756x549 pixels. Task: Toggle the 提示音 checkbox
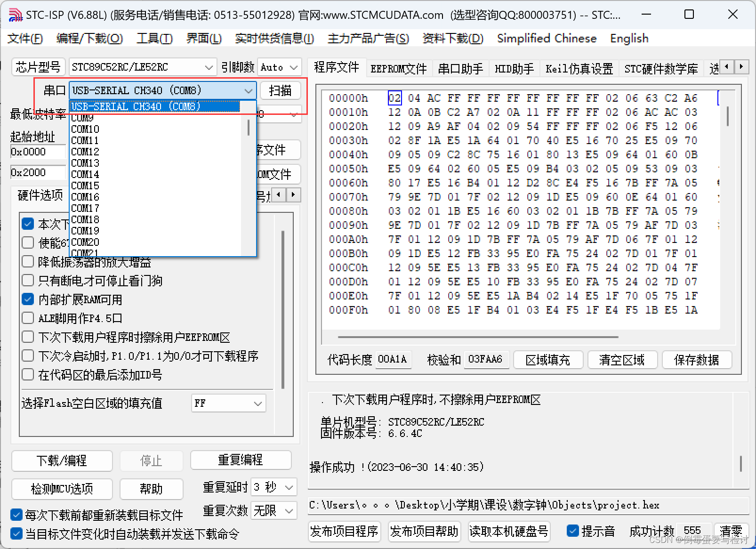(x=572, y=531)
